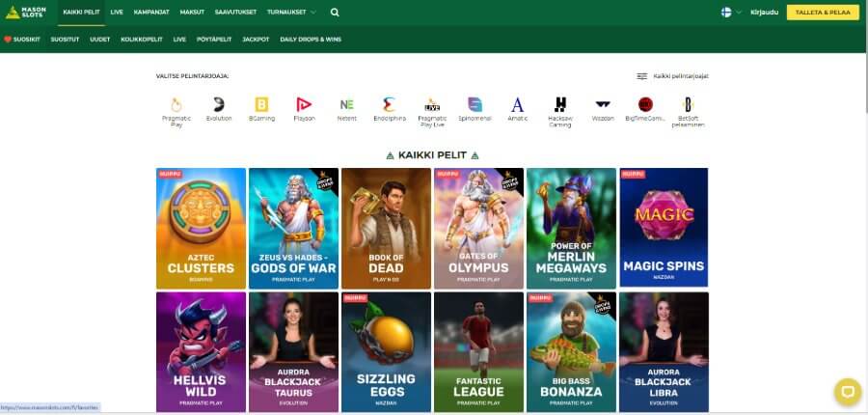Open Kolikkopelit category
Viewport: 868px width, 415px height.
pos(142,40)
